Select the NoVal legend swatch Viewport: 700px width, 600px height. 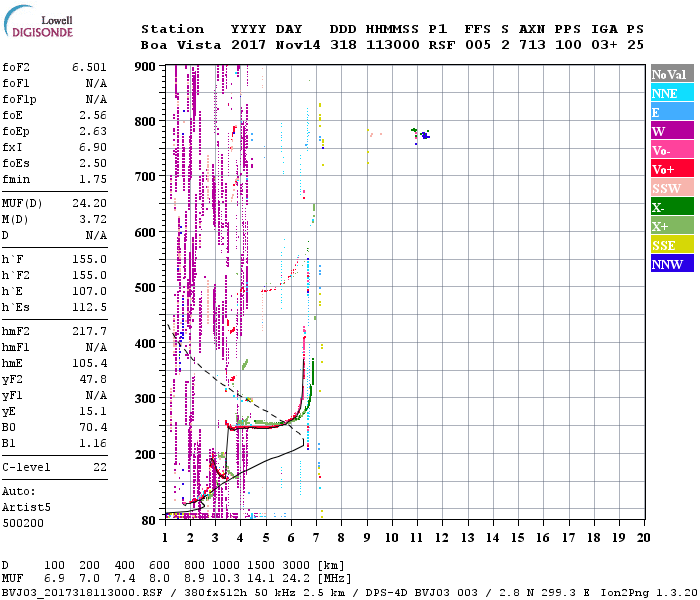(x=671, y=74)
